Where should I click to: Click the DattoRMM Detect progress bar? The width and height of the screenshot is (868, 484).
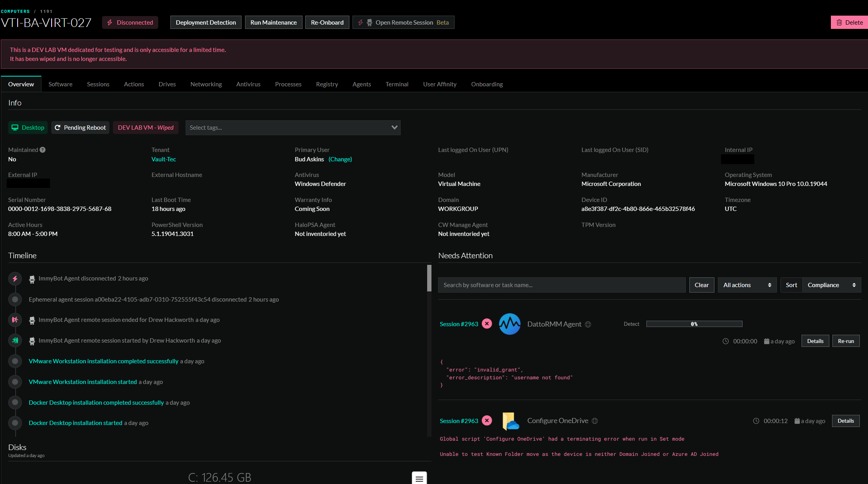click(x=694, y=324)
